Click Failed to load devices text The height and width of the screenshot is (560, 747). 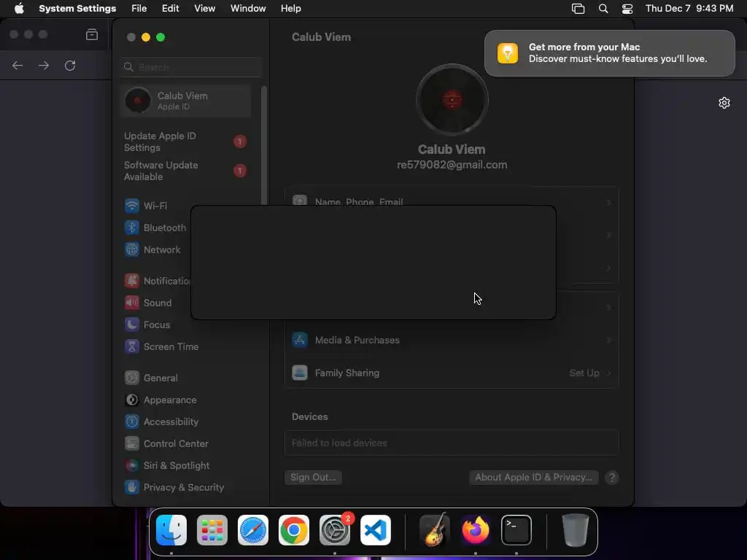tap(339, 443)
